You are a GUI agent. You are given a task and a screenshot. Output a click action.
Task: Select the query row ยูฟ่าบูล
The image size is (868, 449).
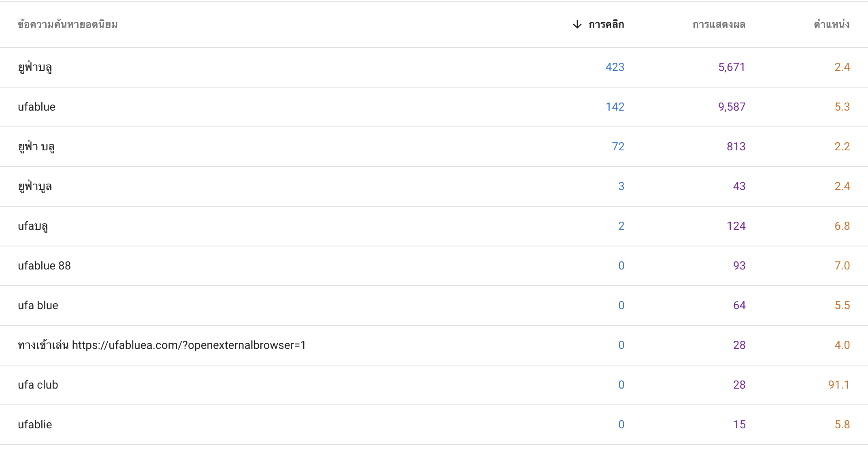click(434, 186)
